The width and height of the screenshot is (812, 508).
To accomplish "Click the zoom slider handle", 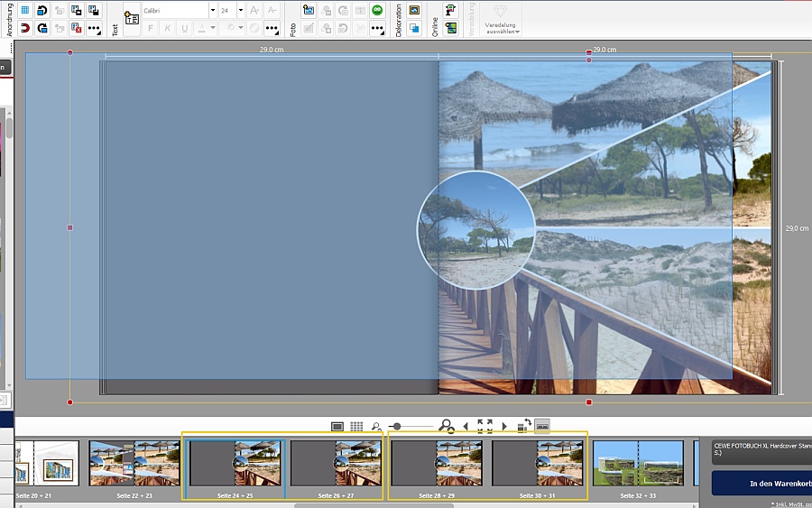I will coord(396,426).
